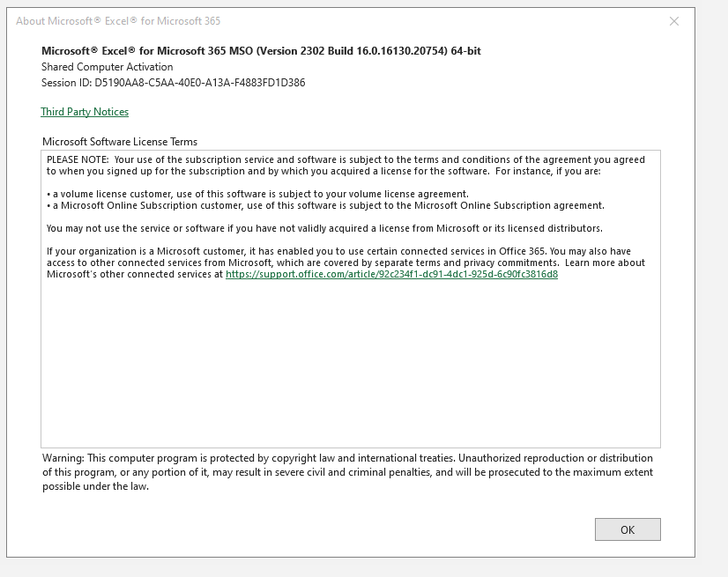Viewport: 728px width, 577px height.
Task: Click the 'You may not use the service' sentence
Action: (x=324, y=228)
